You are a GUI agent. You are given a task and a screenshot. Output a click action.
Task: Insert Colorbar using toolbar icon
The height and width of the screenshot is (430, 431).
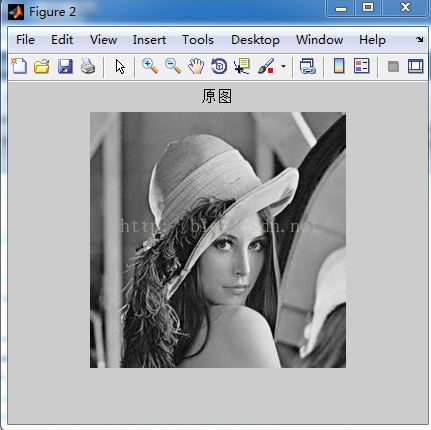pyautogui.click(x=339, y=66)
